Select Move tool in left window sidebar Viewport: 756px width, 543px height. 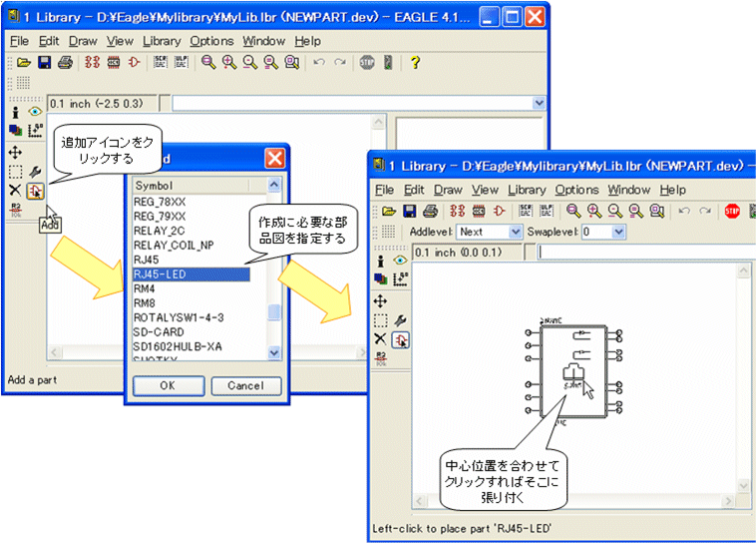pos(15,153)
